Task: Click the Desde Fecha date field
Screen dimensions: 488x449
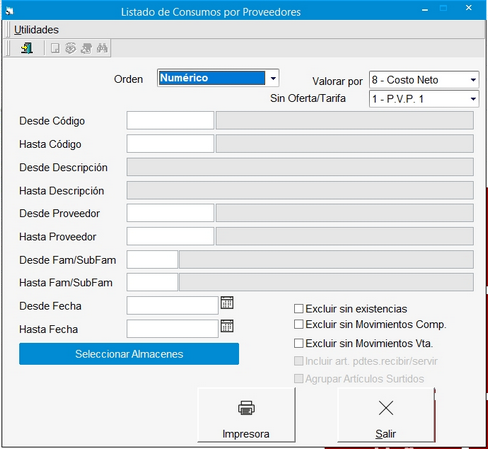Action: [x=173, y=305]
